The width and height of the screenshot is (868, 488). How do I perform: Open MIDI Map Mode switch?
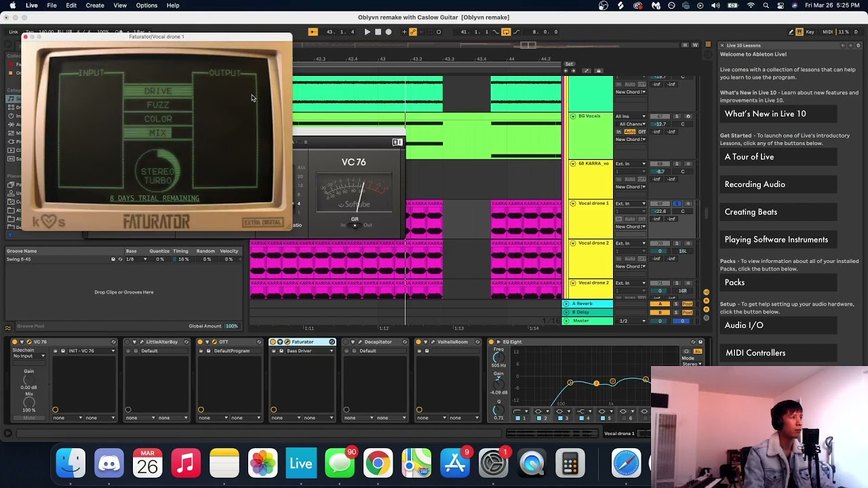pos(827,32)
